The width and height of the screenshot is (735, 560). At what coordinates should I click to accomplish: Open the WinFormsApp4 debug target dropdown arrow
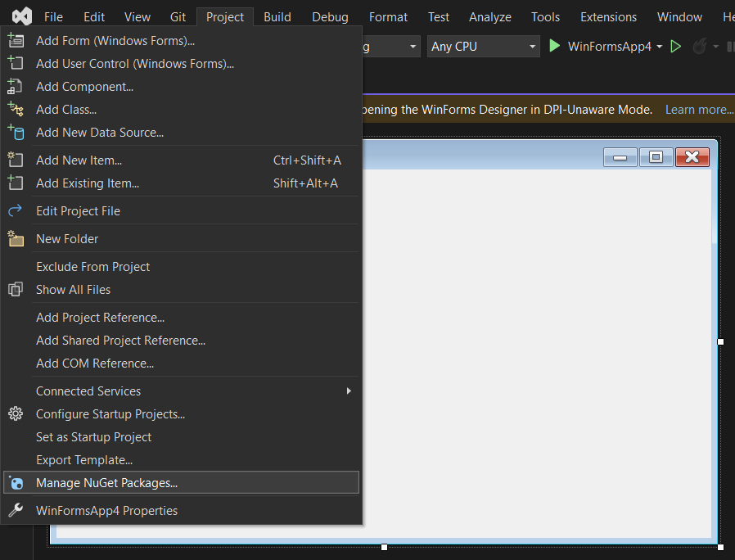pyautogui.click(x=659, y=47)
